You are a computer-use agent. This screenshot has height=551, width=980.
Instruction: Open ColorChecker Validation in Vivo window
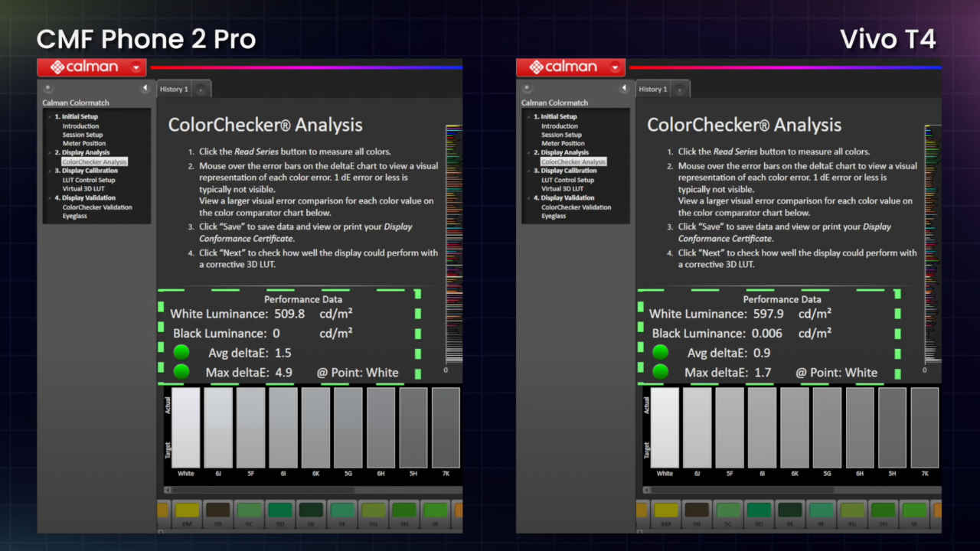(577, 207)
